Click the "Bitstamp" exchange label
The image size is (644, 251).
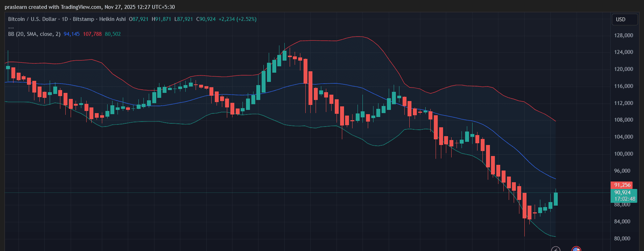click(83, 19)
